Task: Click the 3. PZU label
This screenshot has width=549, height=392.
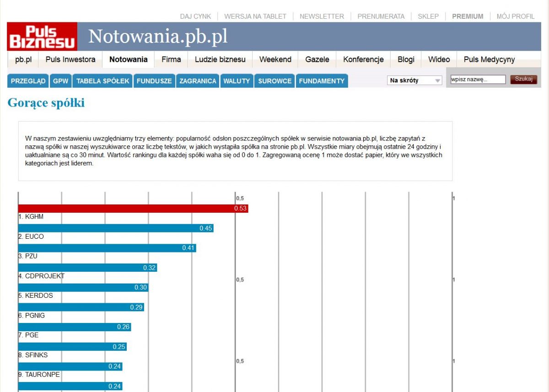Action: [x=28, y=256]
